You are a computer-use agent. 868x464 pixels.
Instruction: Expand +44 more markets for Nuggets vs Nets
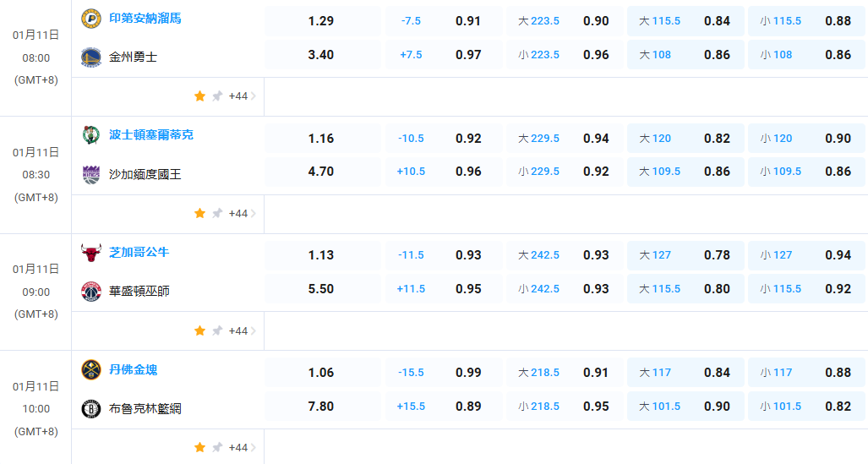(x=242, y=447)
